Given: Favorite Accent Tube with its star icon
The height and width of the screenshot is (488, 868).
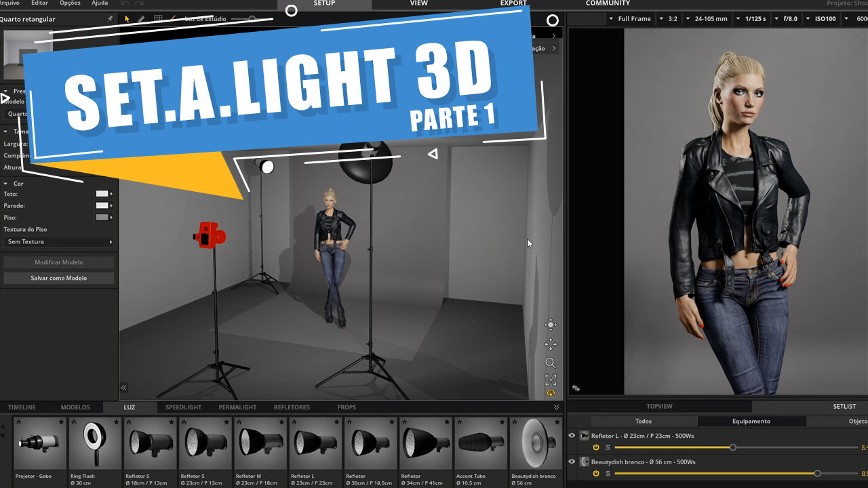Looking at the screenshot, I should [502, 422].
